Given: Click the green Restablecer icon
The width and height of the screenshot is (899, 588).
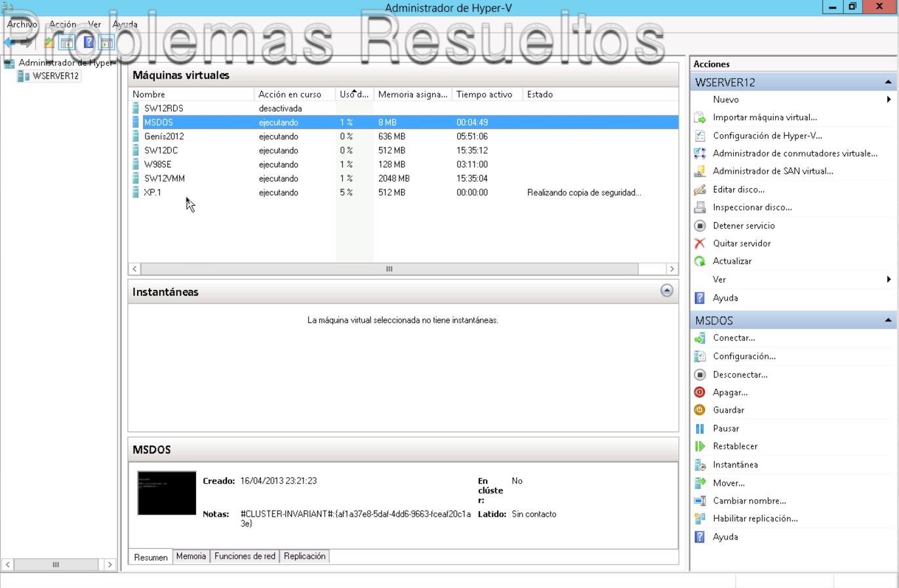Looking at the screenshot, I should coord(700,446).
